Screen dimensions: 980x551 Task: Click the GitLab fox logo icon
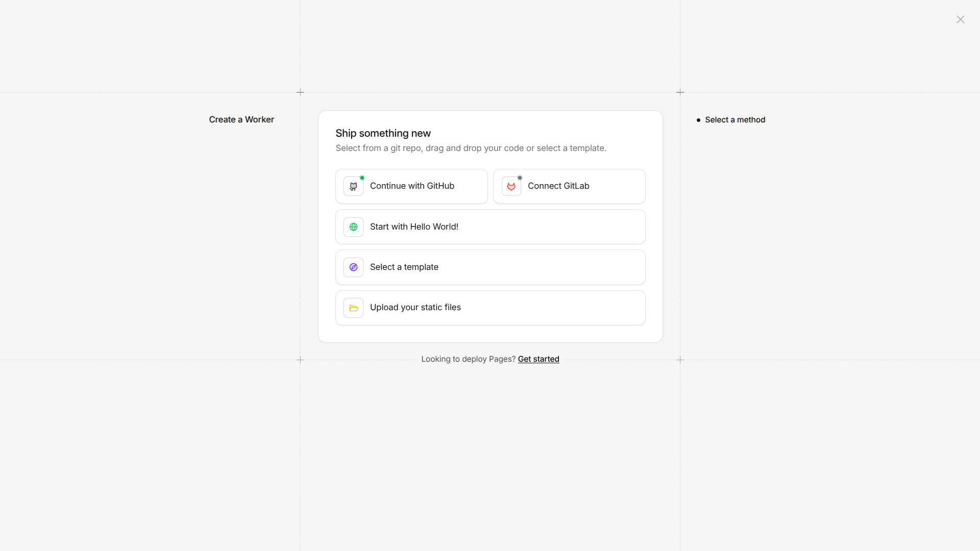511,187
